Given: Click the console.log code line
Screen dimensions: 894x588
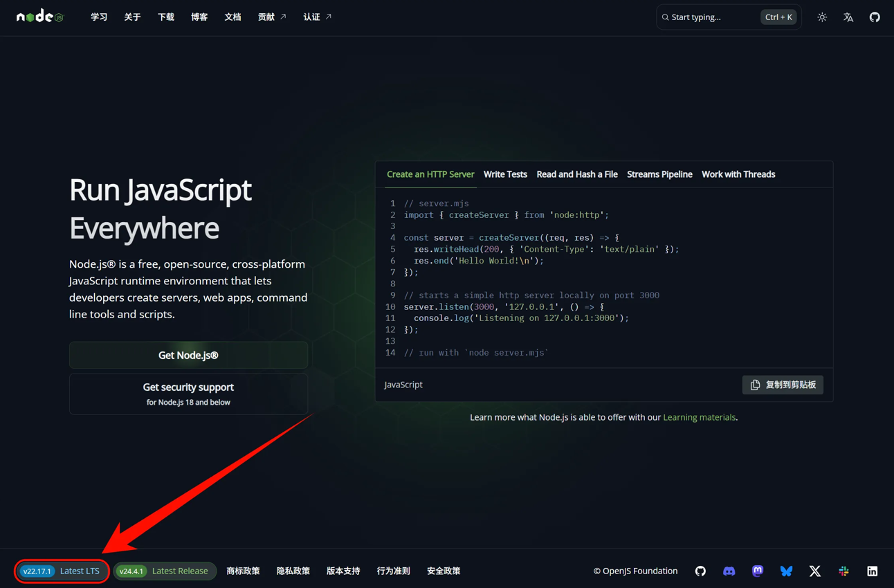Looking at the screenshot, I should tap(521, 318).
